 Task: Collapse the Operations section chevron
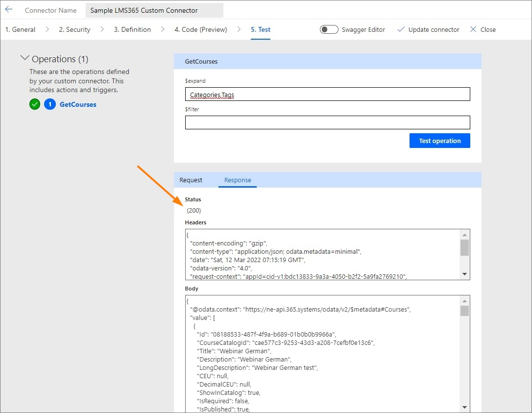point(24,59)
